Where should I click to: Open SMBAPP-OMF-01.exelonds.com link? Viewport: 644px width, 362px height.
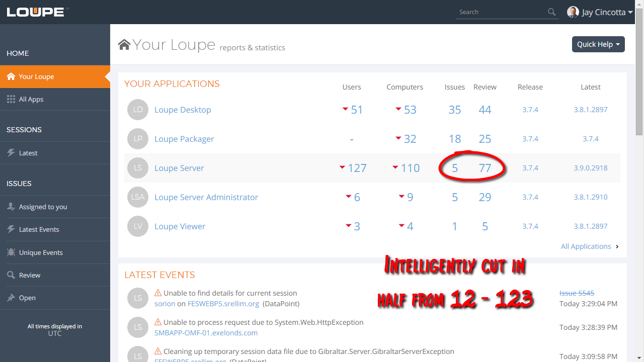[206, 333]
